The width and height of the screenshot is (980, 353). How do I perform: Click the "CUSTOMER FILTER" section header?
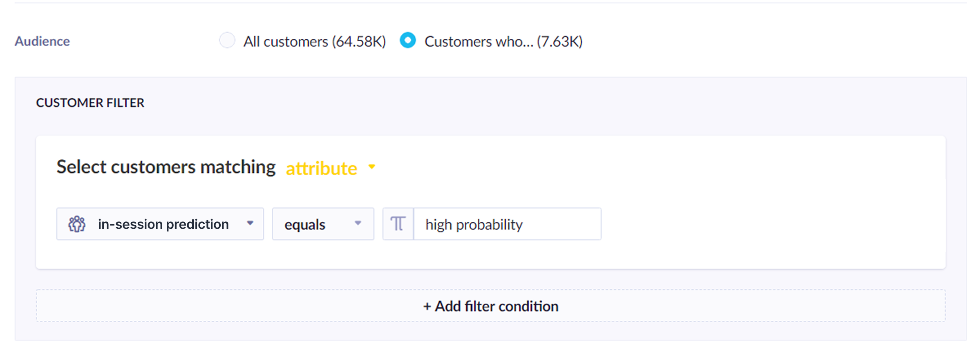pos(90,103)
